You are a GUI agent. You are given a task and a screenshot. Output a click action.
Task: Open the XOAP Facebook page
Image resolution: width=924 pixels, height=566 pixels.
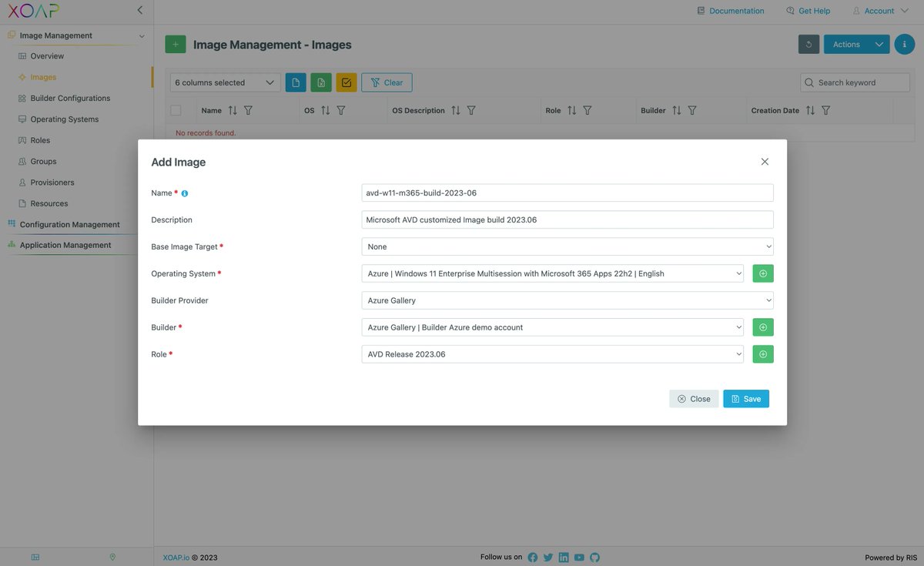(533, 558)
